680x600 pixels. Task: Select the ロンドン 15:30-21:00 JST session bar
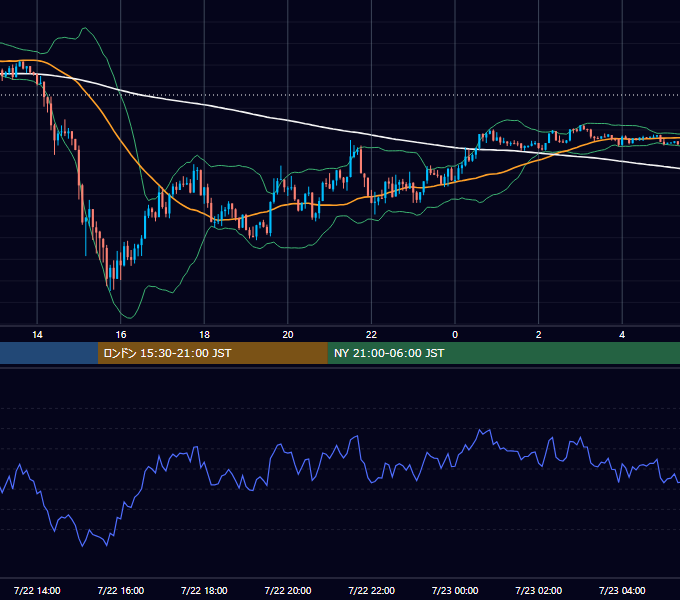212,353
